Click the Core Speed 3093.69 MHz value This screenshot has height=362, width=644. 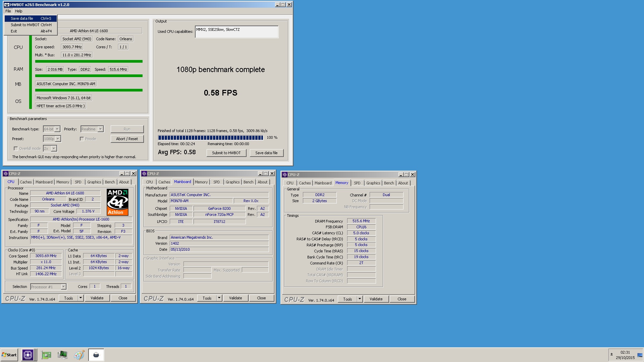tap(46, 256)
